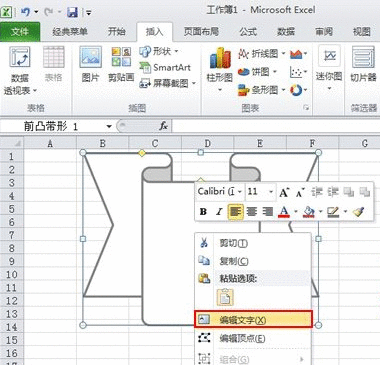Switch to the 数据 tab
The height and width of the screenshot is (365, 380).
tap(286, 32)
